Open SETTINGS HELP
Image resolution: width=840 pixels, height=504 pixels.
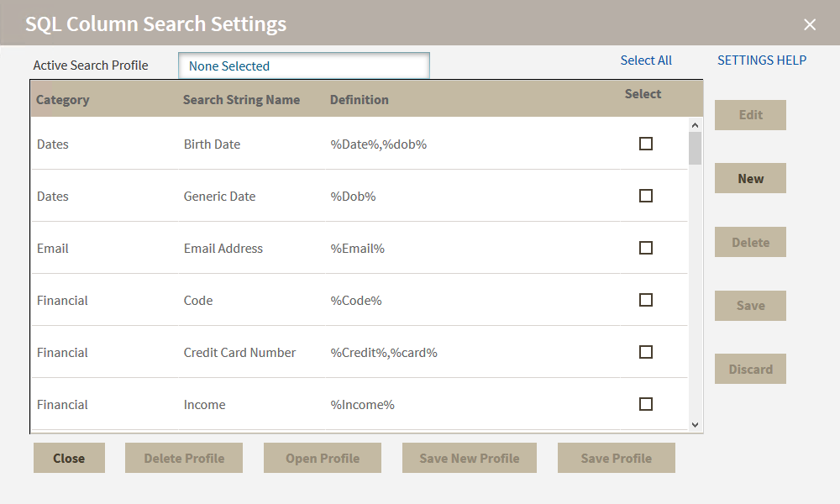point(761,60)
